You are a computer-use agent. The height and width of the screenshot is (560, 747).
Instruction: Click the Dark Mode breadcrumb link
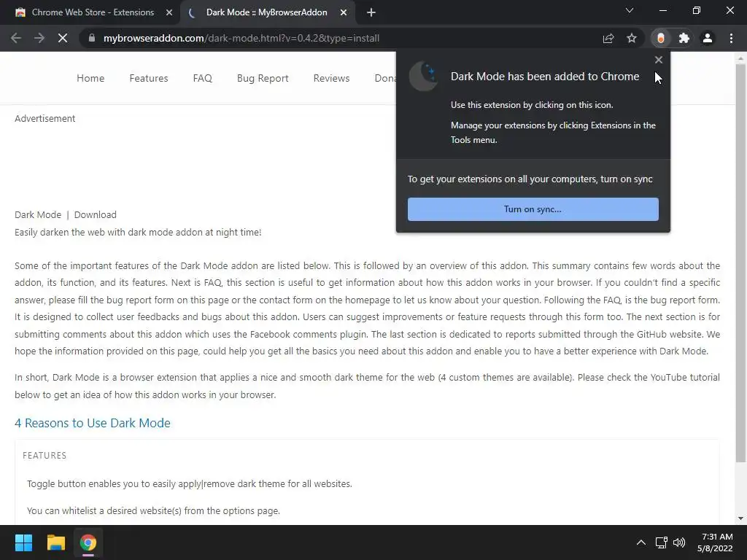38,215
